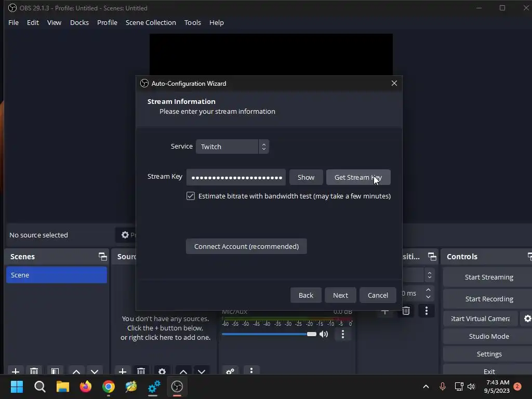
Task: Click the OBS logo in wizard title bar
Action: [x=144, y=83]
